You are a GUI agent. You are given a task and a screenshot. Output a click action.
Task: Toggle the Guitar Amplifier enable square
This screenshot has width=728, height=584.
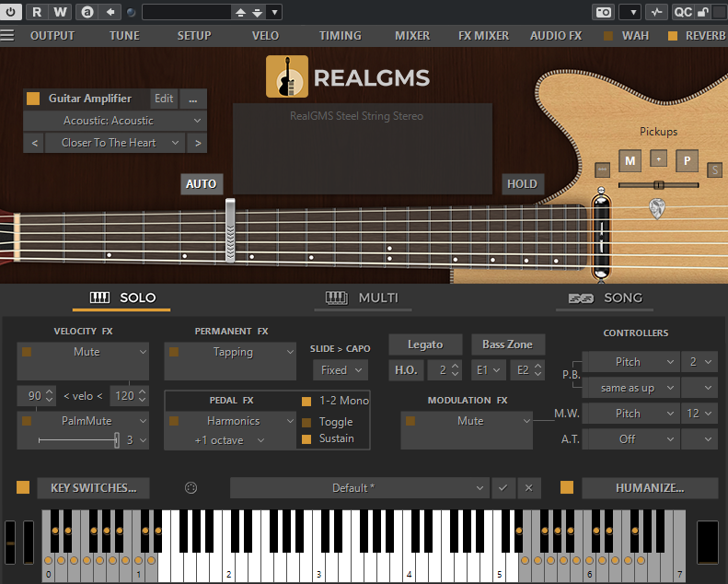(x=33, y=99)
